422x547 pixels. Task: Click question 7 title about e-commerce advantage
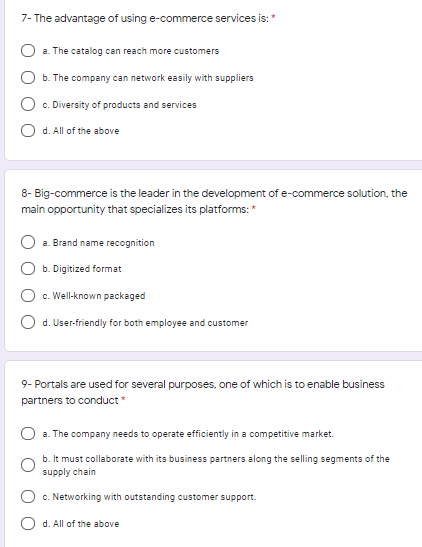pyautogui.click(x=145, y=18)
